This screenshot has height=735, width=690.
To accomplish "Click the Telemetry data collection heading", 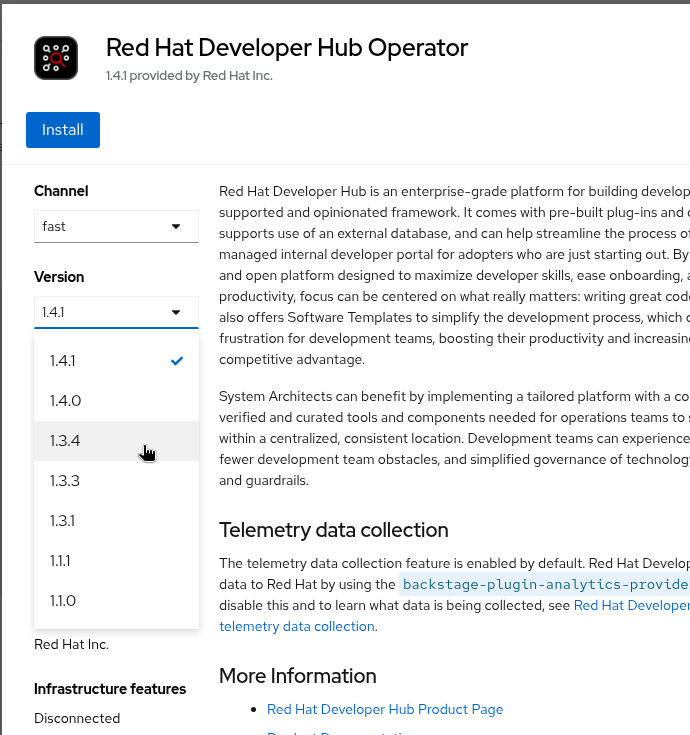I will 334,530.
